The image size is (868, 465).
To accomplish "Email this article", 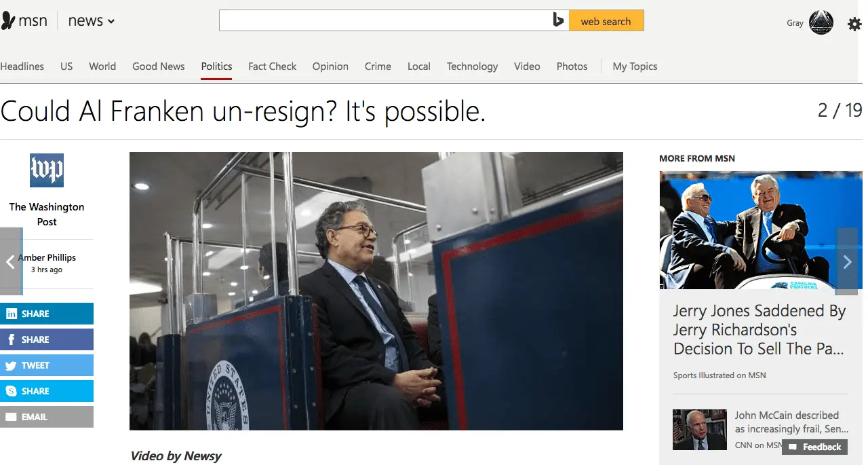I will pyautogui.click(x=47, y=417).
